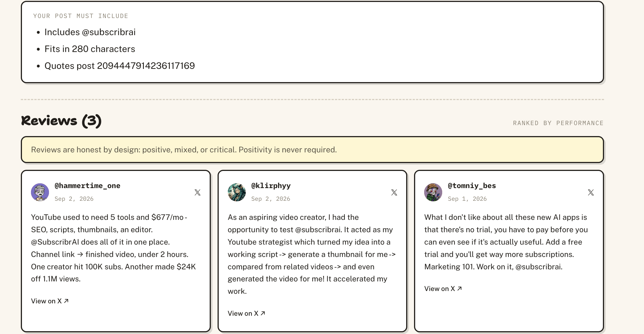
Task: Open klirphyy's profile avatar
Action: click(237, 192)
